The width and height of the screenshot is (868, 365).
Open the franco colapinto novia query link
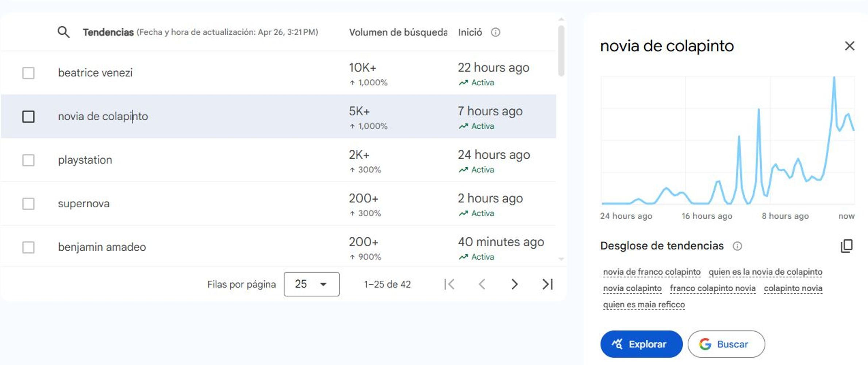(713, 288)
